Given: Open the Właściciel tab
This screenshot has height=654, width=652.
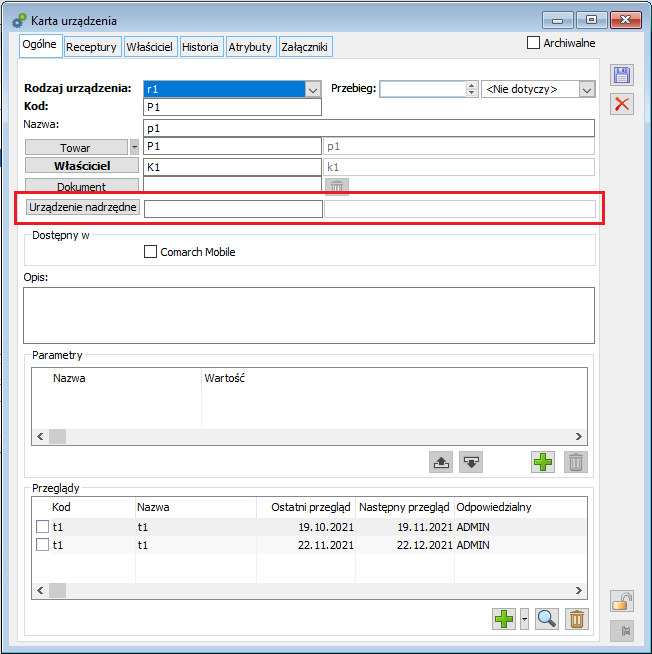Looking at the screenshot, I should (149, 47).
